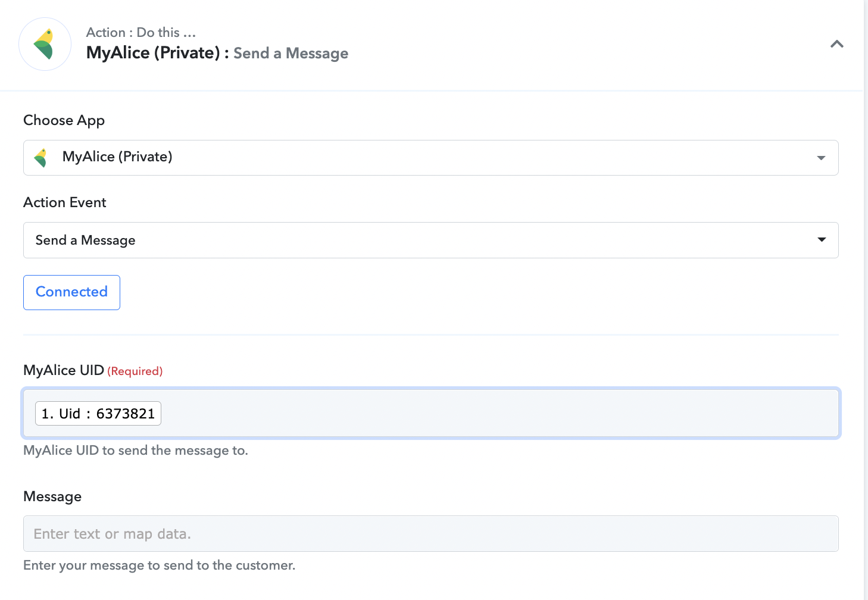868x600 pixels.
Task: Collapse the action step using the chevron
Action: 836,44
